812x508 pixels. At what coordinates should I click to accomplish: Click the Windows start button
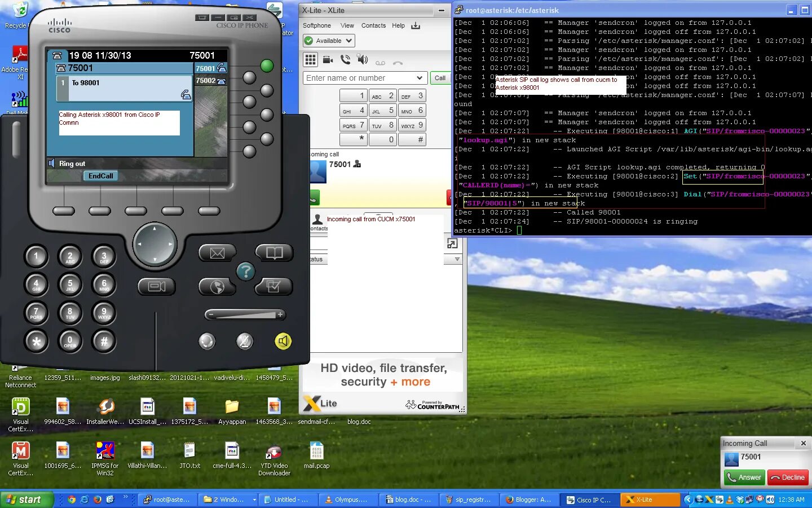pos(27,500)
